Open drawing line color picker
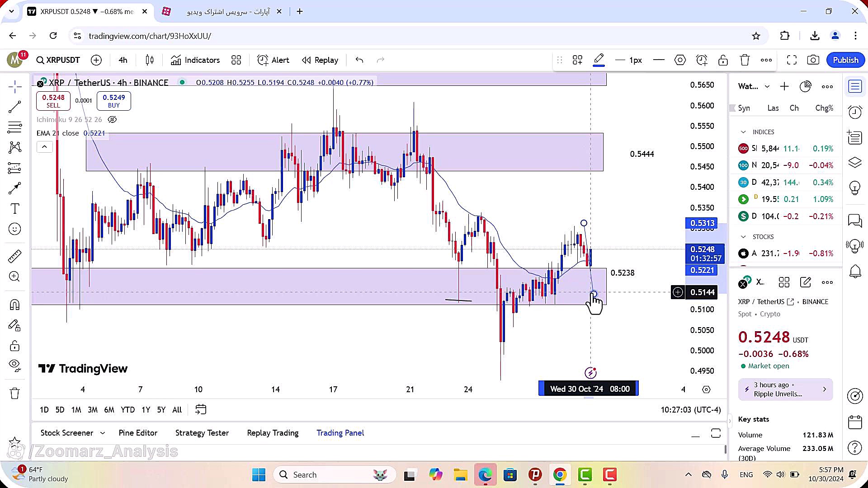Image resolution: width=868 pixels, height=488 pixels. pos(599,60)
